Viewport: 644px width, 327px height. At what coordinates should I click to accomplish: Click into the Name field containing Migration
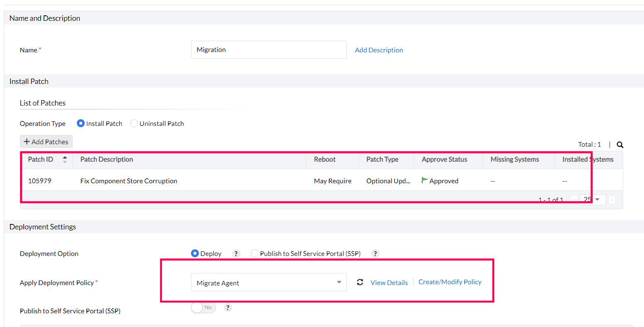pos(268,50)
